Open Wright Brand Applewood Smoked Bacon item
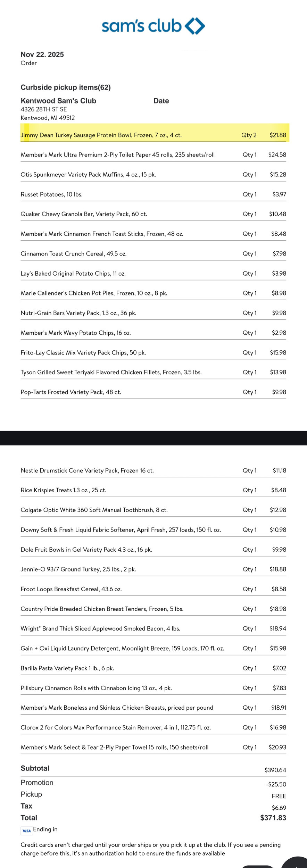 click(100, 629)
